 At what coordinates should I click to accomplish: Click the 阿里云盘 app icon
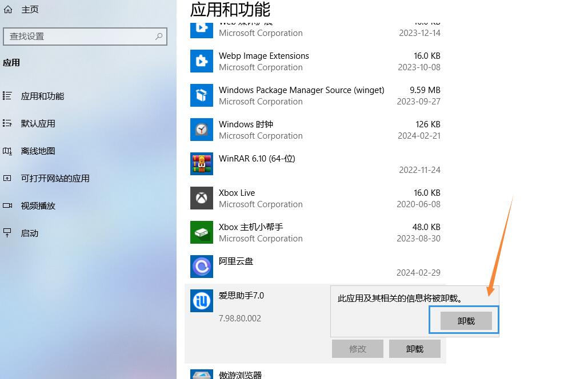[x=202, y=267]
